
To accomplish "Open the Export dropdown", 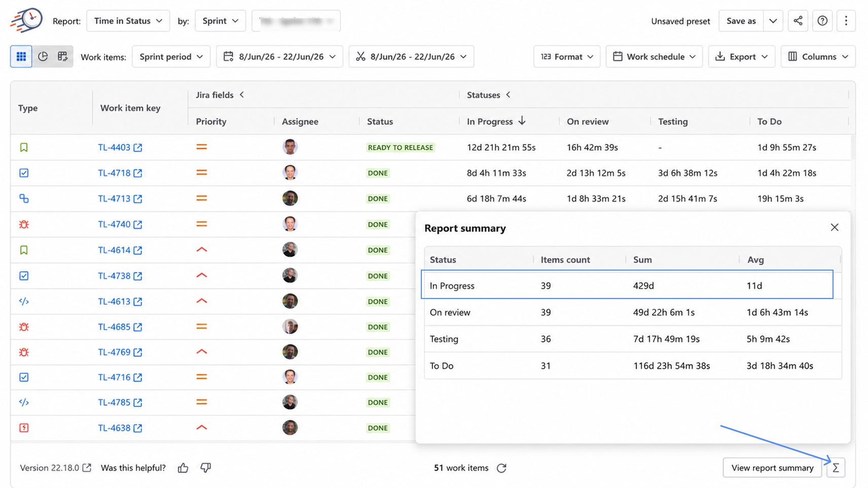I will coord(741,56).
